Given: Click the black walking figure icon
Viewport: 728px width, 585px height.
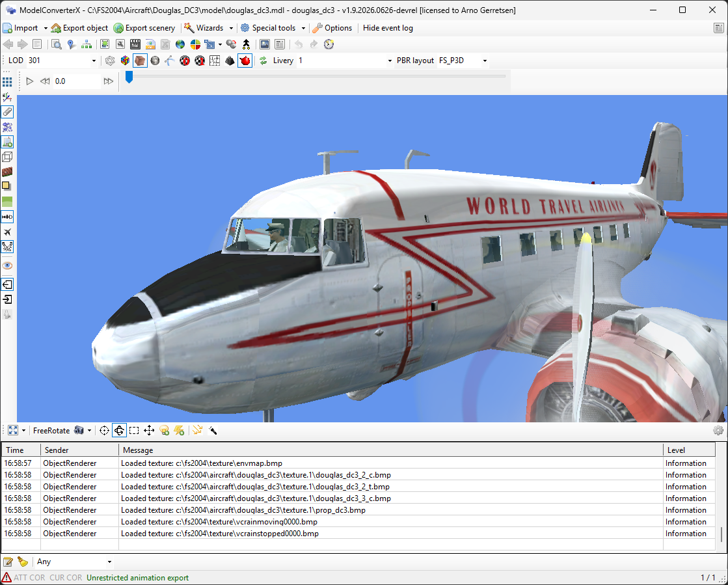Looking at the screenshot, I should click(x=246, y=44).
